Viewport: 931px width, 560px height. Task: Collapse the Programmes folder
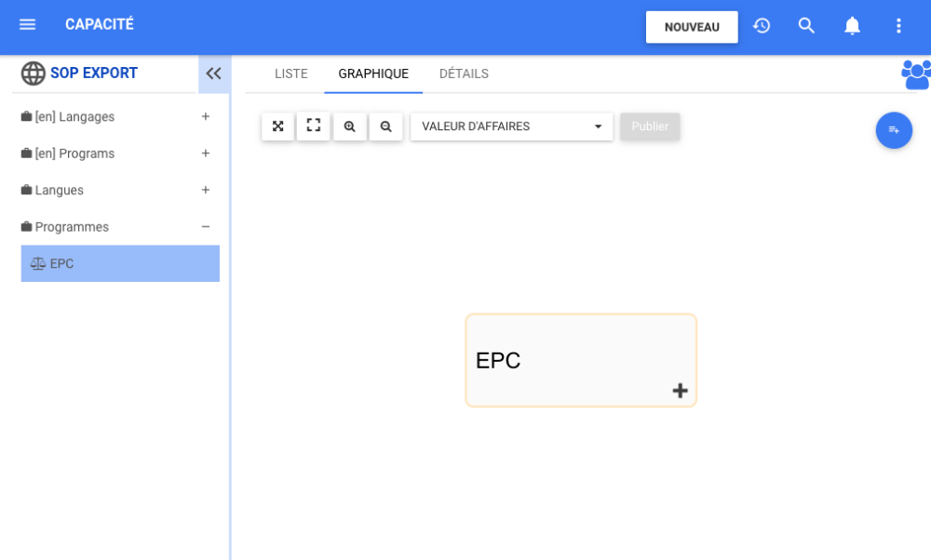click(206, 227)
